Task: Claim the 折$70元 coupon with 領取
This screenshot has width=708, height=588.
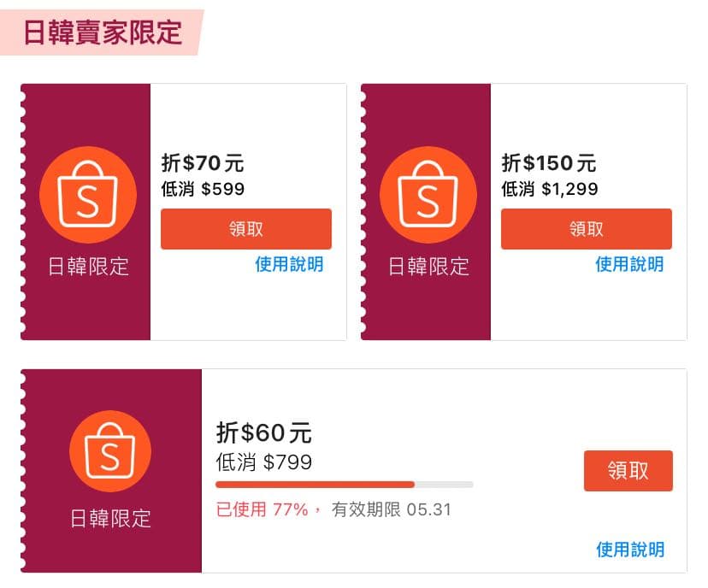Action: click(246, 229)
